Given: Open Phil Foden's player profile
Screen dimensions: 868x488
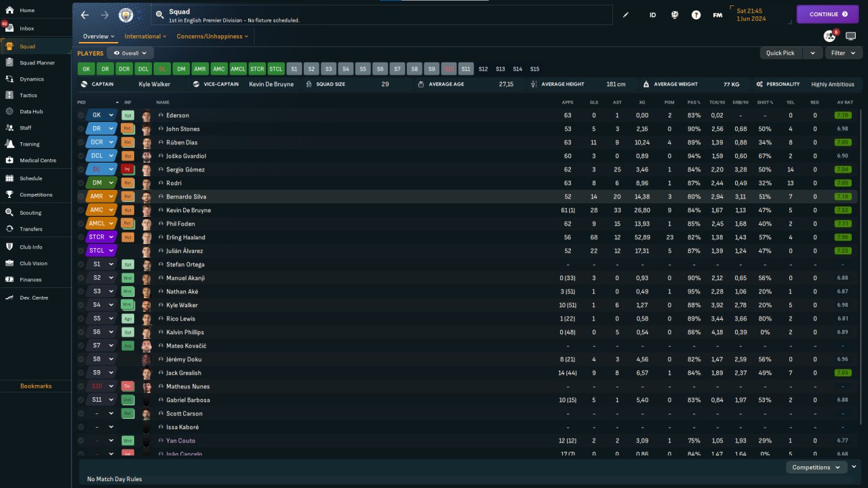Looking at the screenshot, I should (x=180, y=224).
